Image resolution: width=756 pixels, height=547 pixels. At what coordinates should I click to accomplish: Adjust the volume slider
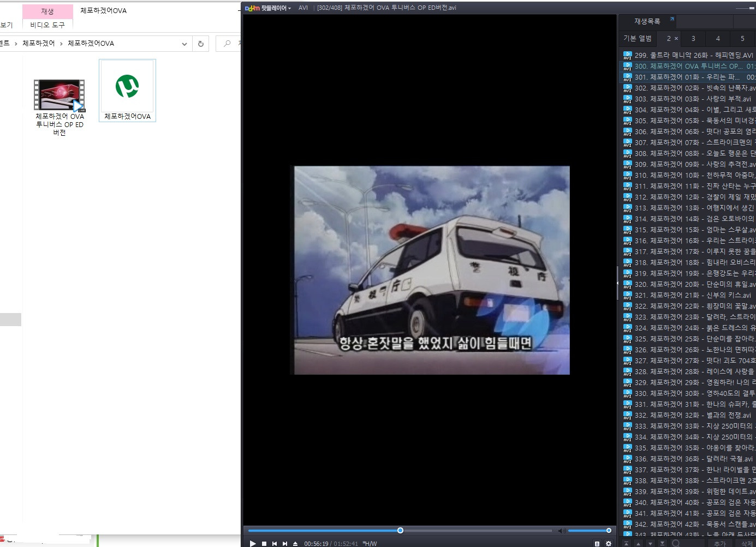[590, 530]
